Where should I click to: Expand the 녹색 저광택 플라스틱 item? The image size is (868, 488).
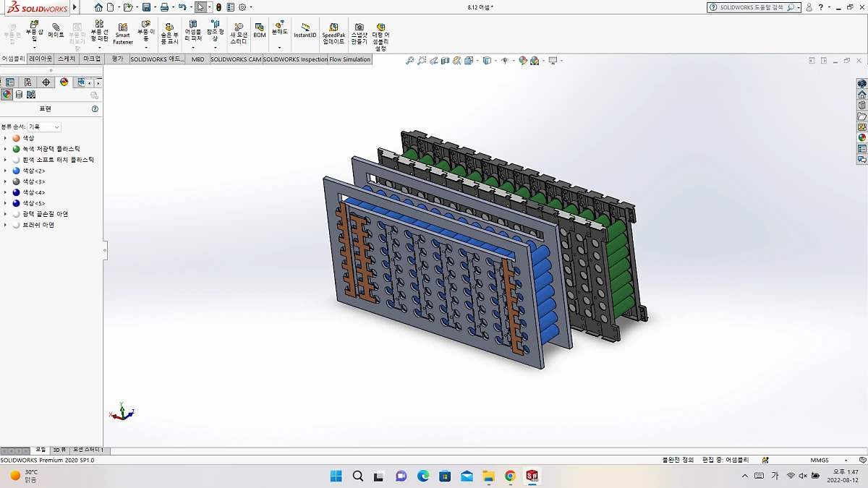(6, 149)
